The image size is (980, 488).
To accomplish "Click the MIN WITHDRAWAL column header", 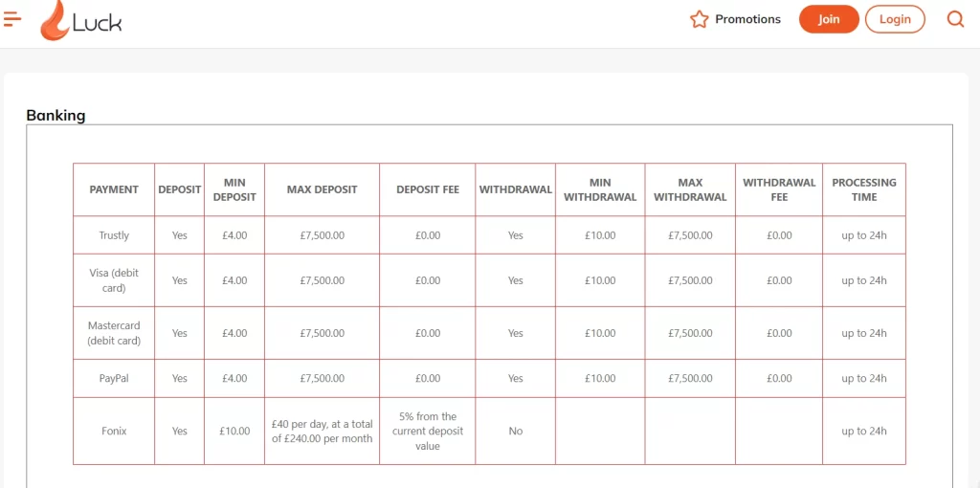I will [x=600, y=190].
